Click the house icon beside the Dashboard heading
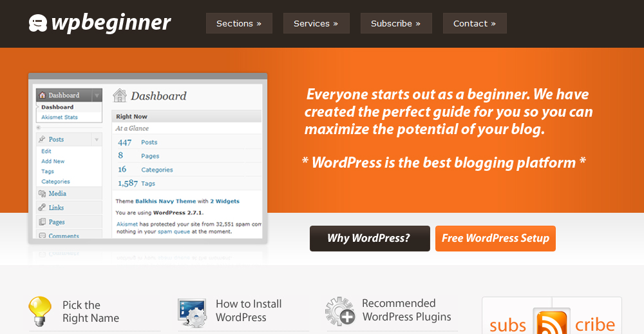This screenshot has height=334, width=644. tap(120, 95)
